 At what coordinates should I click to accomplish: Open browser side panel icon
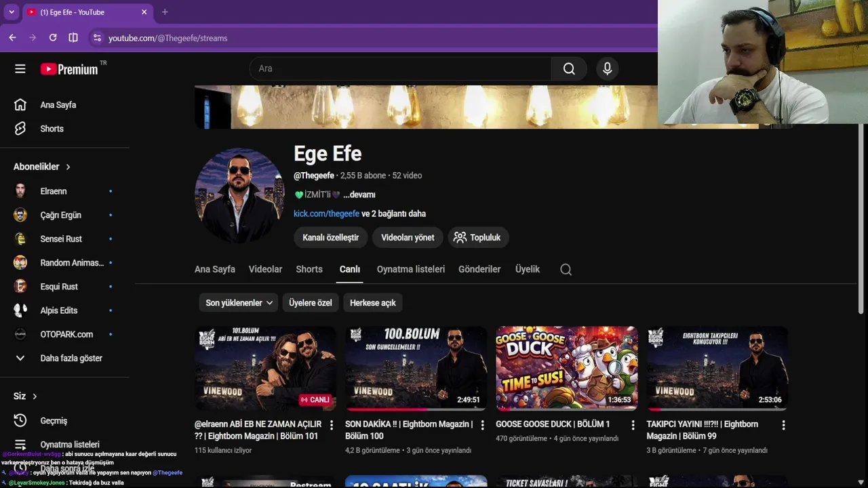coord(73,38)
